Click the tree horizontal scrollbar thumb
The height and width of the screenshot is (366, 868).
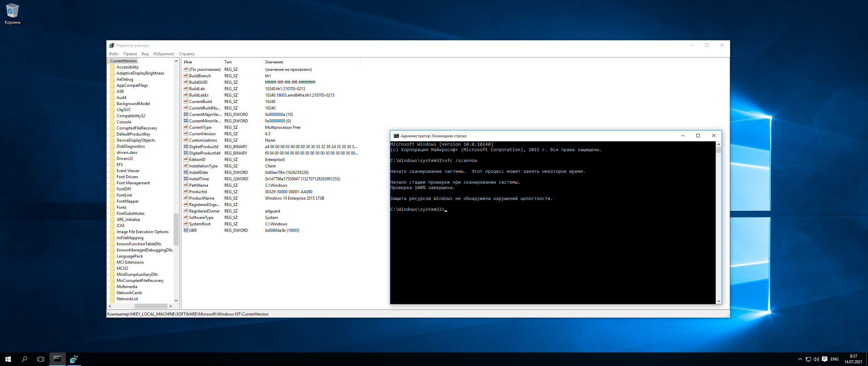click(151, 306)
